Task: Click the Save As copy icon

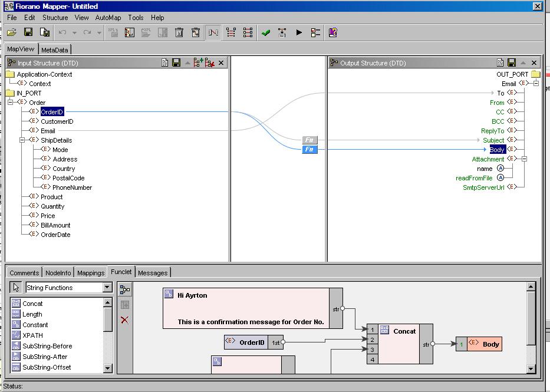Action: [x=45, y=32]
